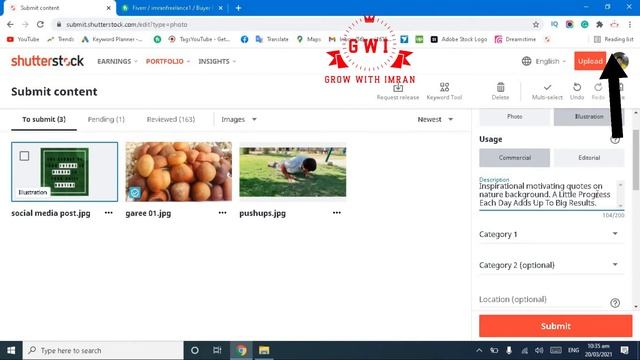Switch to the Pending (1) tab
The height and width of the screenshot is (360, 640).
(x=106, y=120)
